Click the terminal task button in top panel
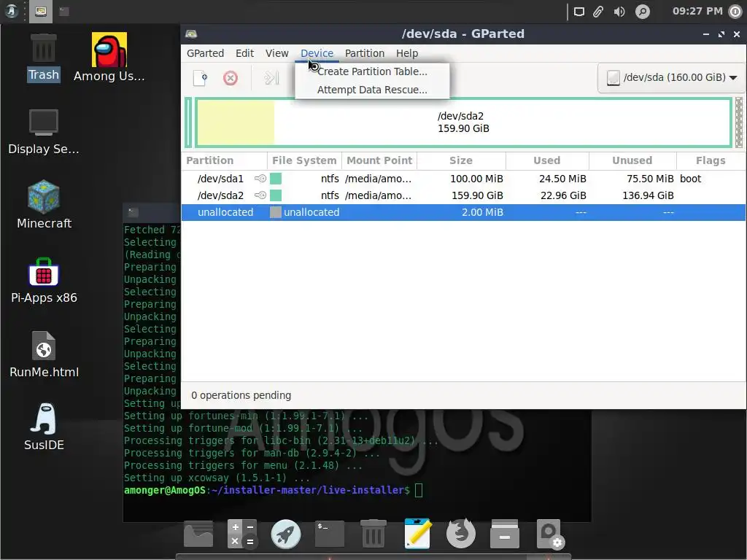747x560 pixels. (64, 12)
